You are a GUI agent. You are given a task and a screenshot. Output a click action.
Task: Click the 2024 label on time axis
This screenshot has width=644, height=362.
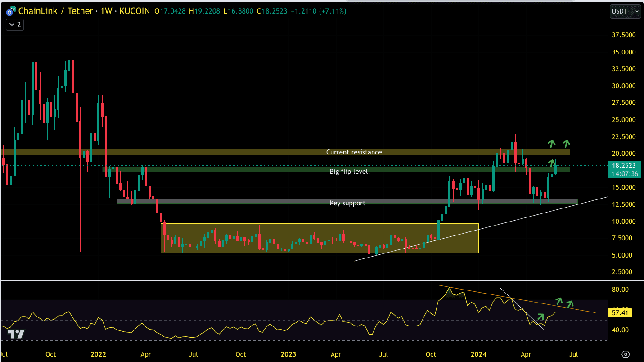tap(479, 354)
